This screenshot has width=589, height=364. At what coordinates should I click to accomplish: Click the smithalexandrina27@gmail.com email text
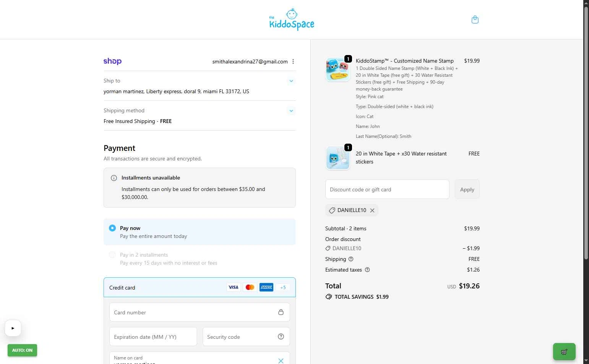point(250,61)
